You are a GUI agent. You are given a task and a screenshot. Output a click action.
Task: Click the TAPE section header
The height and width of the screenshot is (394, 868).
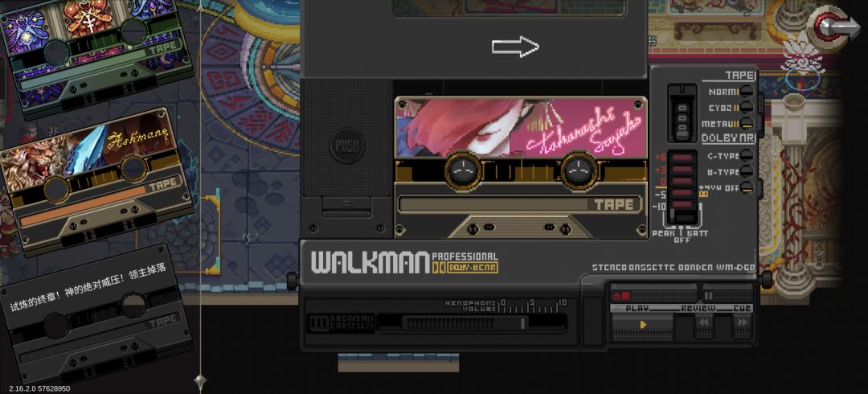pyautogui.click(x=739, y=75)
